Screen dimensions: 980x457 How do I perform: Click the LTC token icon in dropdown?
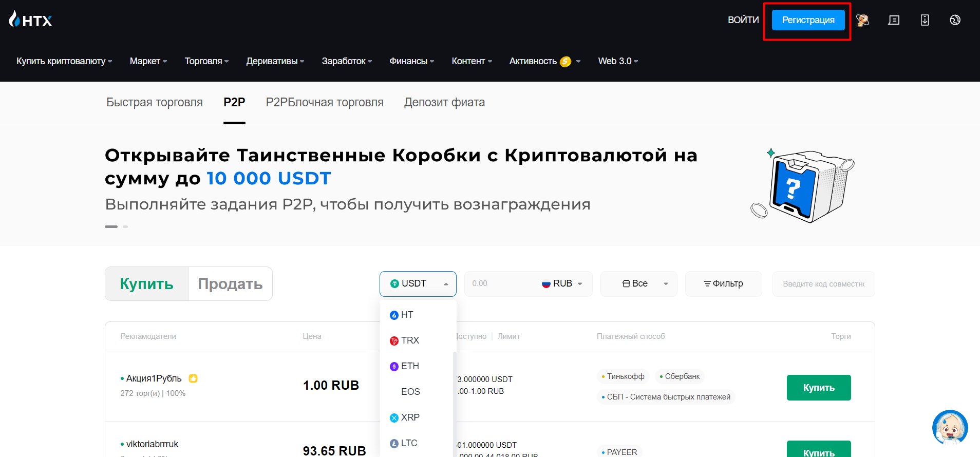394,444
